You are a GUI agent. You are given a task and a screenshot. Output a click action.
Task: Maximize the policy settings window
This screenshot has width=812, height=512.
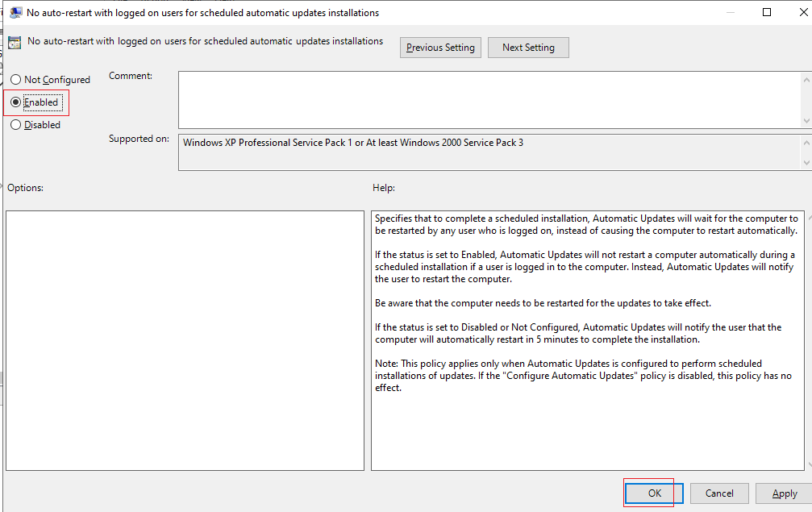[767, 12]
